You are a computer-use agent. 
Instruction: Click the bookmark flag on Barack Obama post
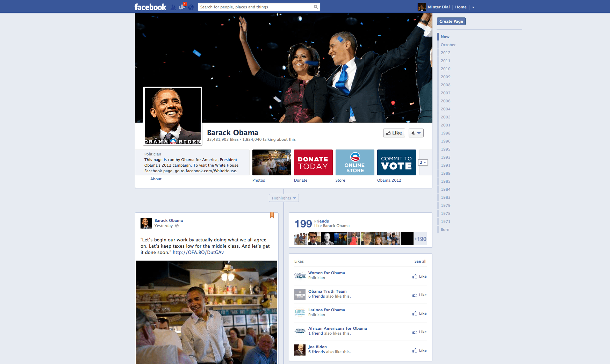click(272, 215)
